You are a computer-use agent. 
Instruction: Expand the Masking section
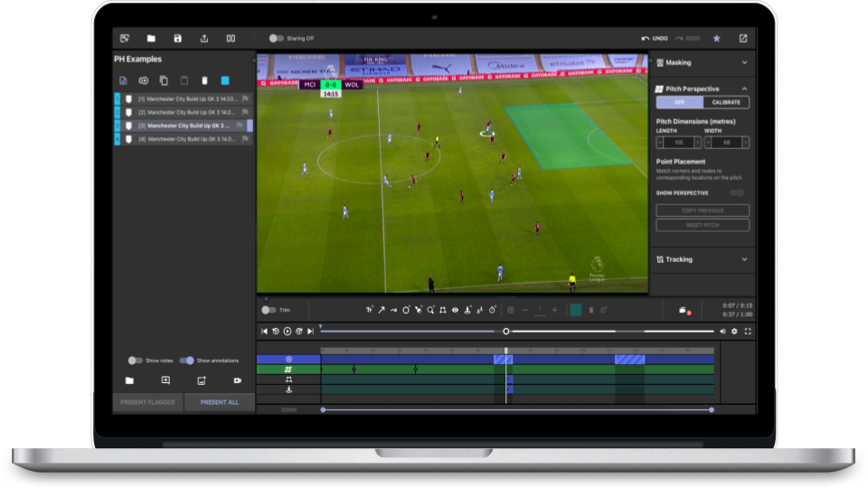coord(744,62)
